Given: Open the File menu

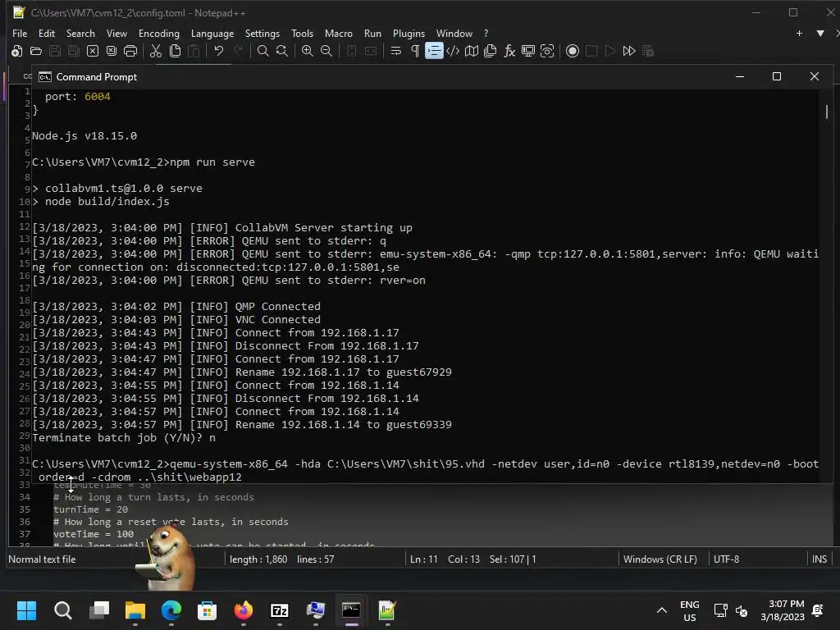Looking at the screenshot, I should (x=20, y=33).
